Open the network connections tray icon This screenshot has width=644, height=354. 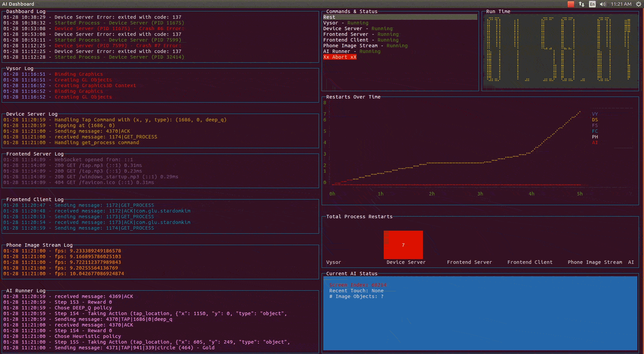click(582, 4)
